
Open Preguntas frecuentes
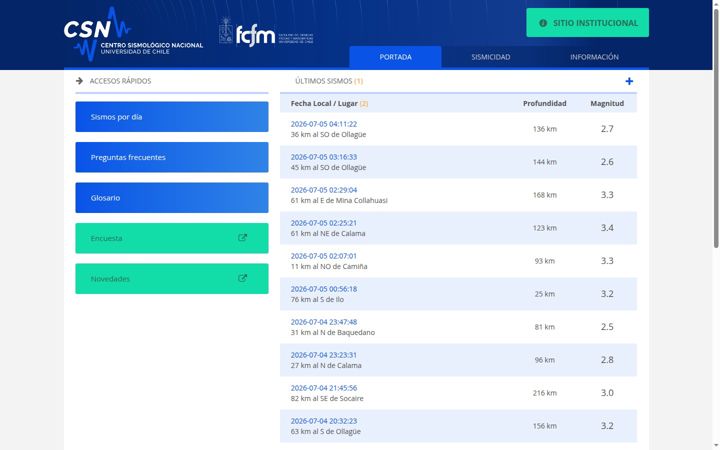pyautogui.click(x=172, y=157)
